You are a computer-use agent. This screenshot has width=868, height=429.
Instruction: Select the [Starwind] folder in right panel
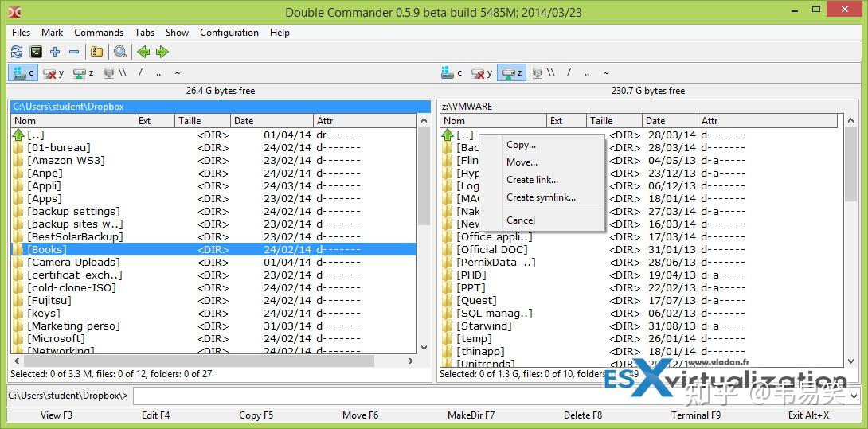pyautogui.click(x=642, y=326)
